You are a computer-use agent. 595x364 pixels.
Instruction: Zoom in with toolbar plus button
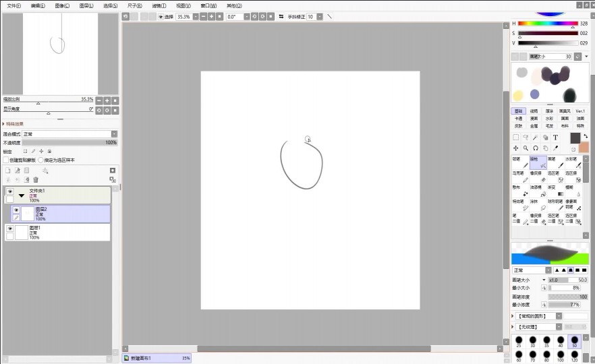(211, 17)
